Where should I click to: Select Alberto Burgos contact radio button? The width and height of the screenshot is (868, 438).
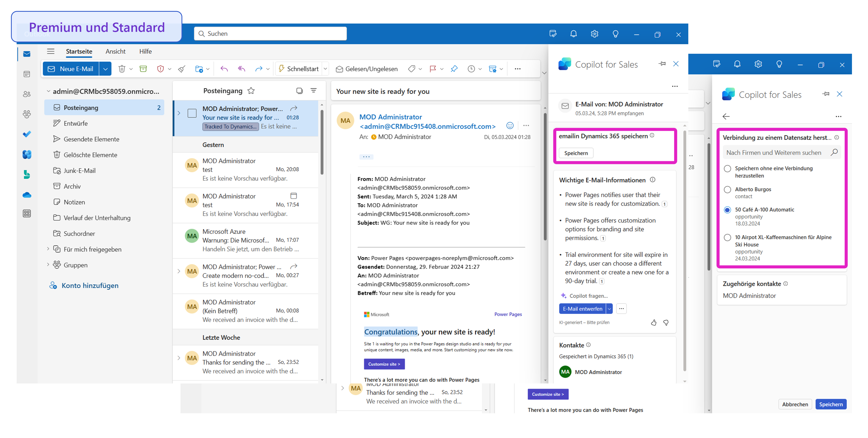pyautogui.click(x=727, y=189)
